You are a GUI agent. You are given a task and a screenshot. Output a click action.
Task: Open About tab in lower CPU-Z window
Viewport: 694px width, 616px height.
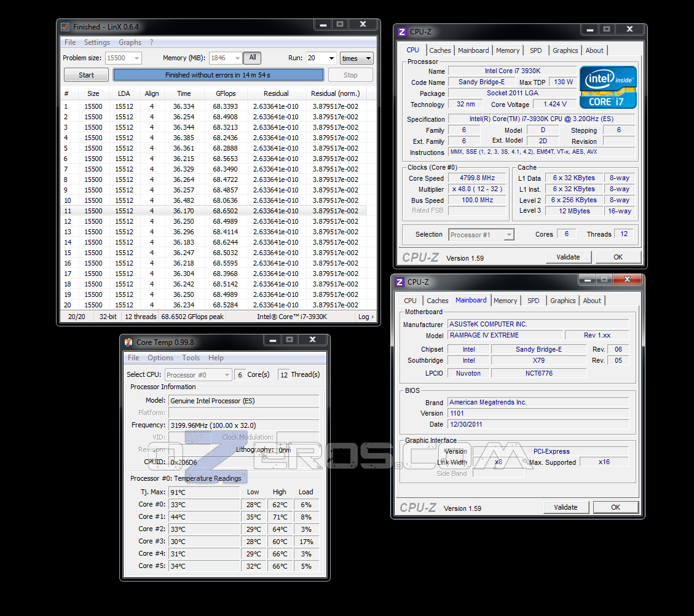click(x=592, y=301)
